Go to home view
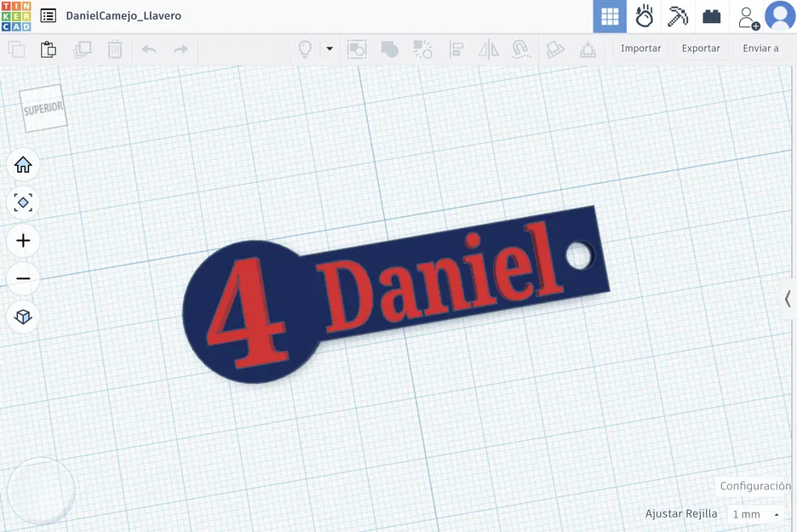 tap(23, 164)
